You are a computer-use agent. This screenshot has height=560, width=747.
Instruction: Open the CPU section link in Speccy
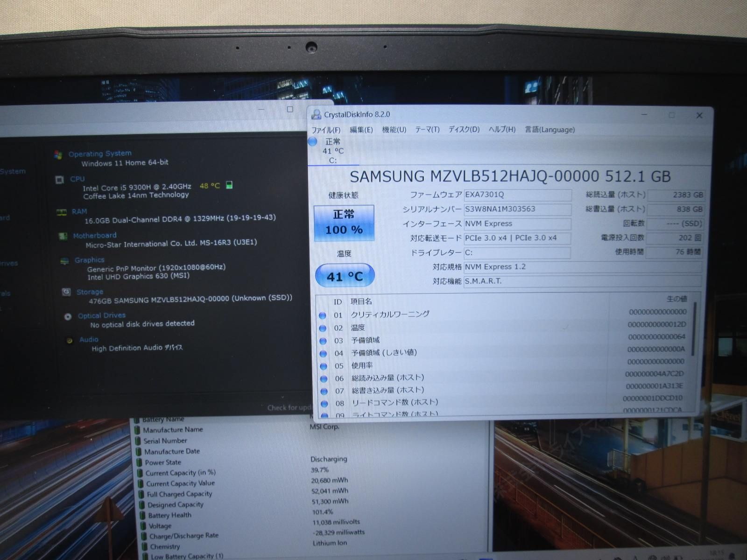[77, 179]
